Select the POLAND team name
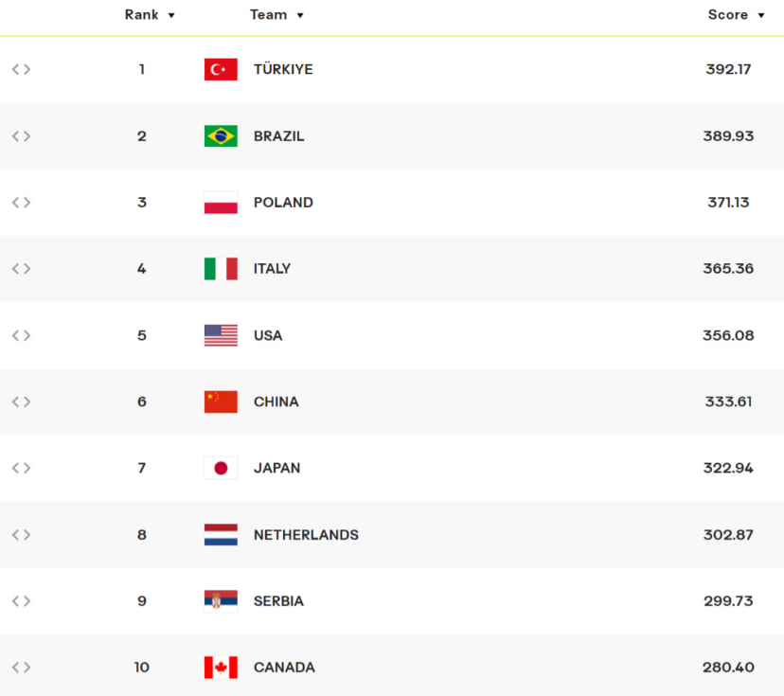This screenshot has width=784, height=696. (x=283, y=203)
